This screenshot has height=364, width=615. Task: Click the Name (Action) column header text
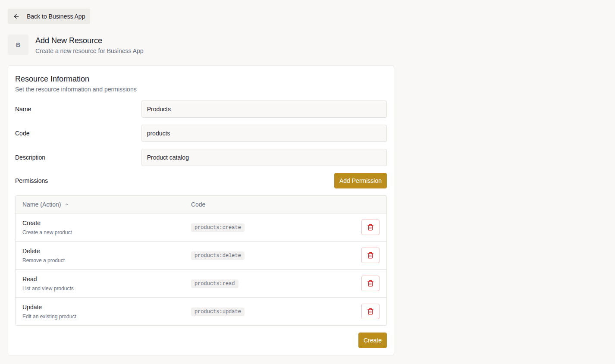point(42,204)
